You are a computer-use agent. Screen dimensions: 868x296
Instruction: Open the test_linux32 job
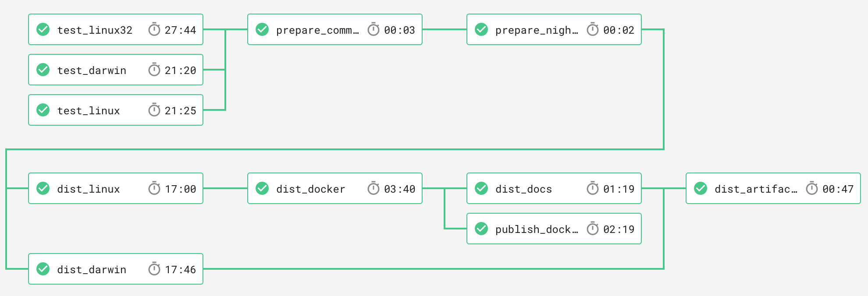(95, 30)
